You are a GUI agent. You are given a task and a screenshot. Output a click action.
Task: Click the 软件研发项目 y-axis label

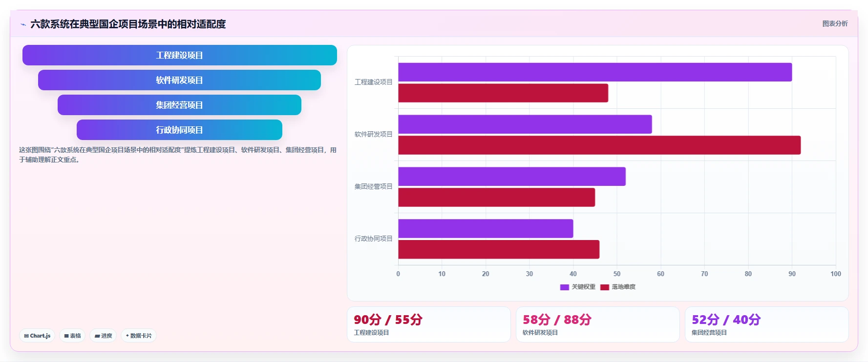(374, 134)
